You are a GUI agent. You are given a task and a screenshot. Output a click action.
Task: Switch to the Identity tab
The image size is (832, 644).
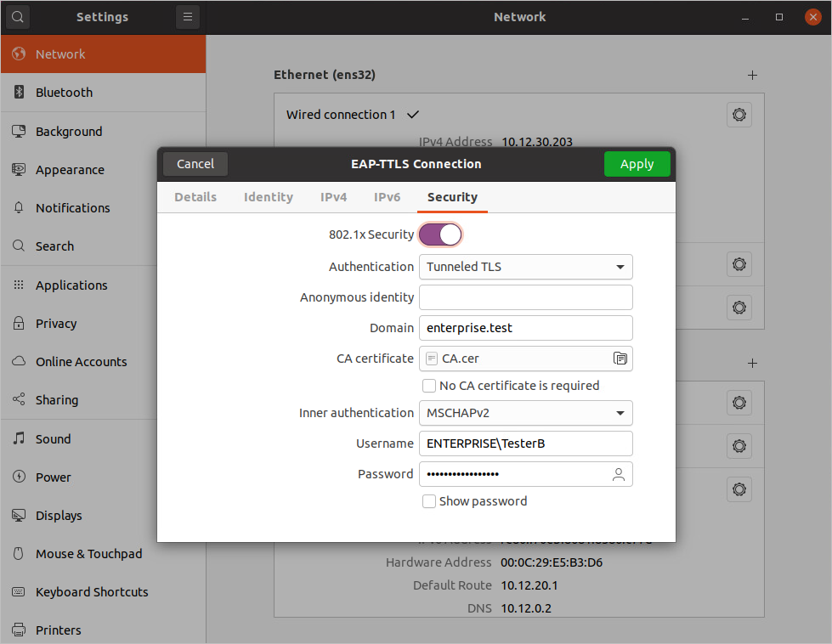[x=268, y=197]
